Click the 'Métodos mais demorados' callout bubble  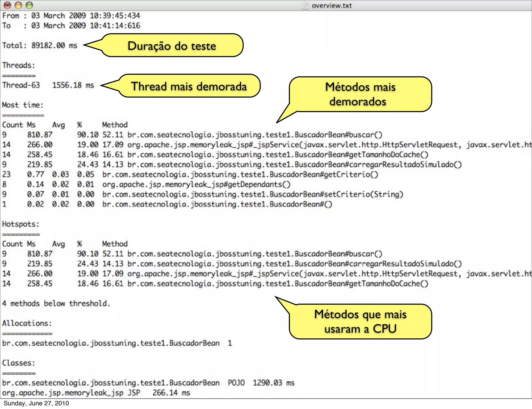(360, 94)
